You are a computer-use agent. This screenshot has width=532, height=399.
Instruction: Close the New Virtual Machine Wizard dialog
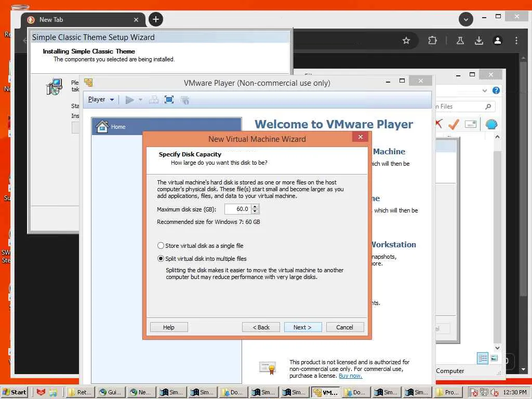(x=361, y=137)
